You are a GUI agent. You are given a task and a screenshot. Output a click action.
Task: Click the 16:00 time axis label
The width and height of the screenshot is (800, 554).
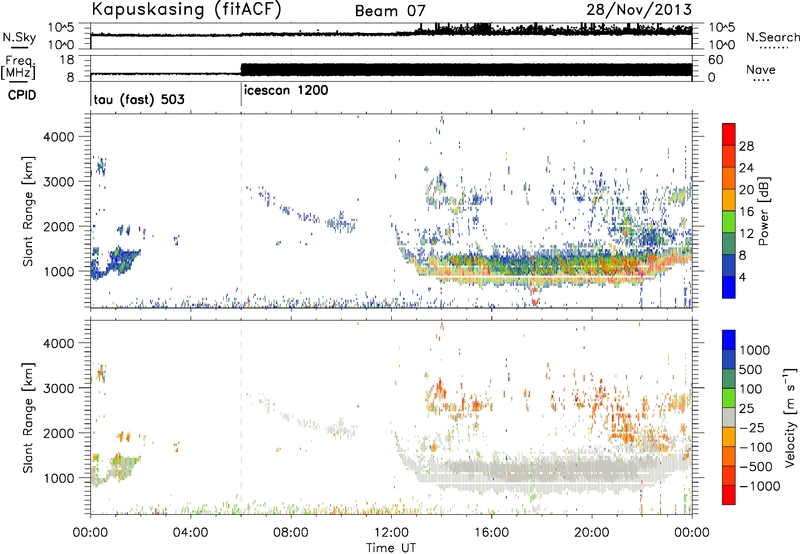point(491,533)
